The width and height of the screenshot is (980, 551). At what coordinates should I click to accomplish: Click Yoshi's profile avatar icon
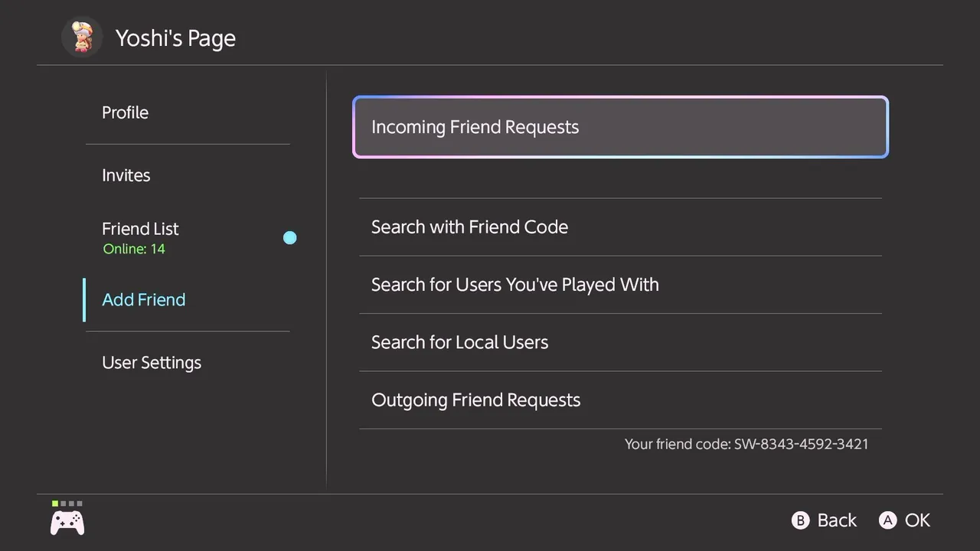[x=82, y=37]
